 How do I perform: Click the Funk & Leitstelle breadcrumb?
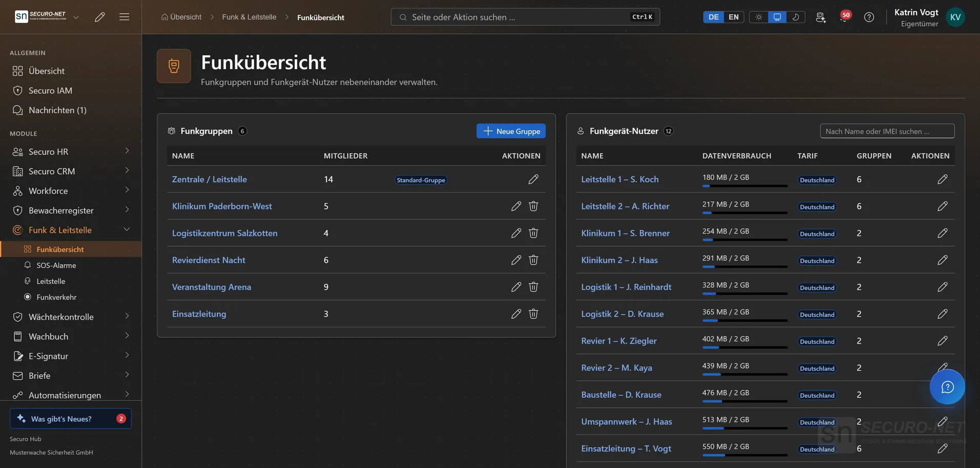tap(249, 17)
